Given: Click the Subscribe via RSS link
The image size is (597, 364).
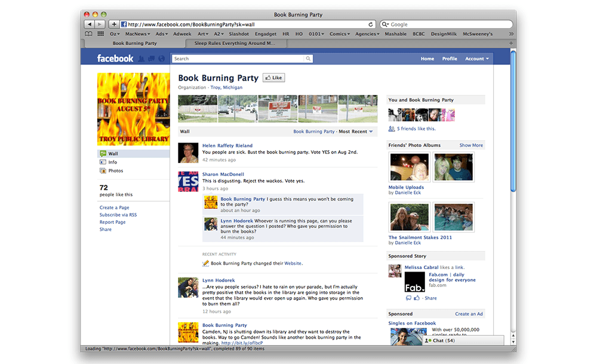Looking at the screenshot, I should coord(118,215).
